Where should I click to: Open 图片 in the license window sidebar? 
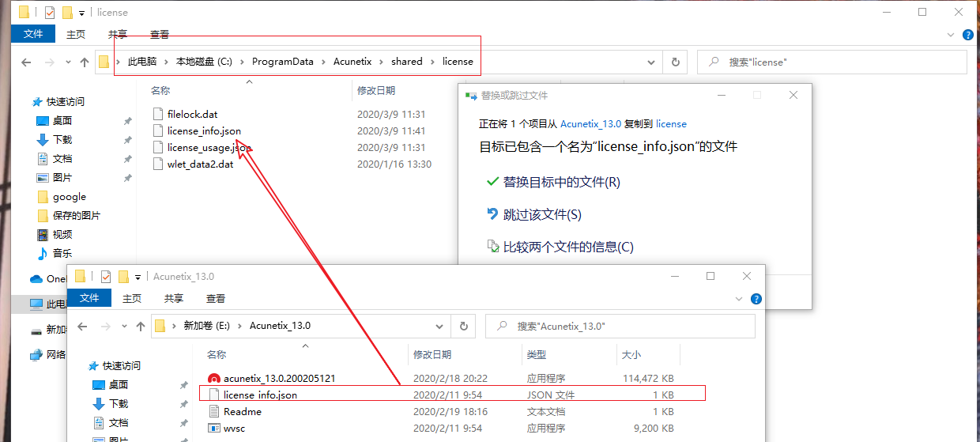click(x=62, y=178)
